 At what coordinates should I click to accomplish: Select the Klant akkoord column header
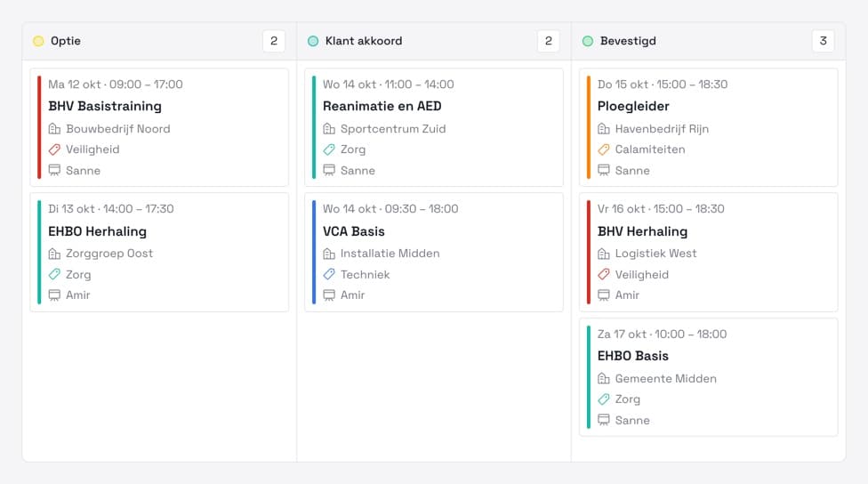(x=434, y=42)
